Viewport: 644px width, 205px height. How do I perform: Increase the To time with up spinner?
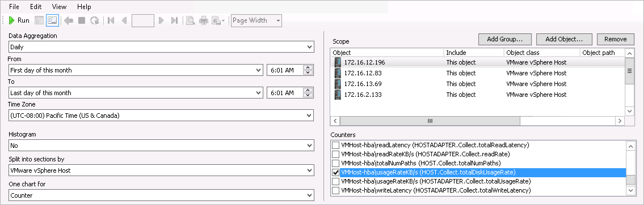pyautogui.click(x=308, y=91)
